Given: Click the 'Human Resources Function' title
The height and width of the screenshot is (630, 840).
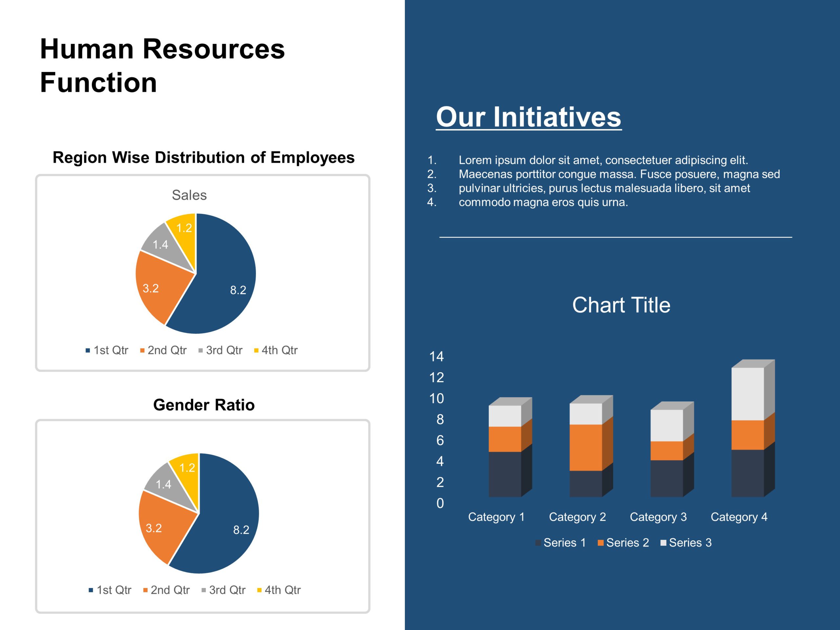Looking at the screenshot, I should pyautogui.click(x=162, y=65).
